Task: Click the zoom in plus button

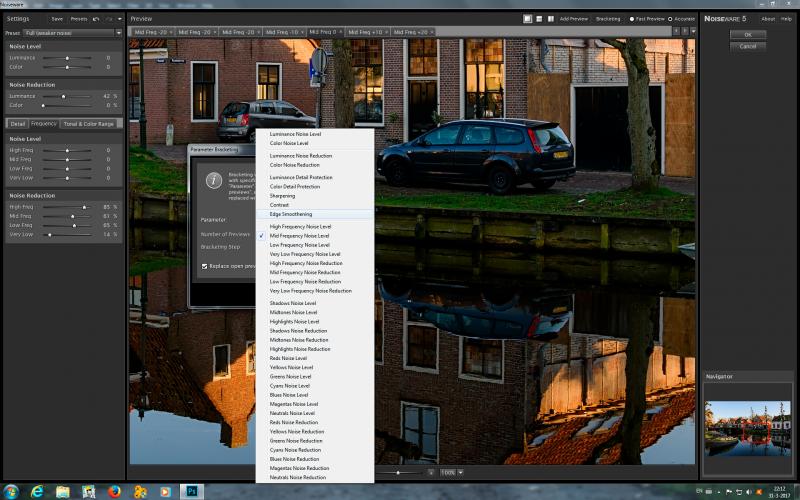Action: [x=431, y=472]
